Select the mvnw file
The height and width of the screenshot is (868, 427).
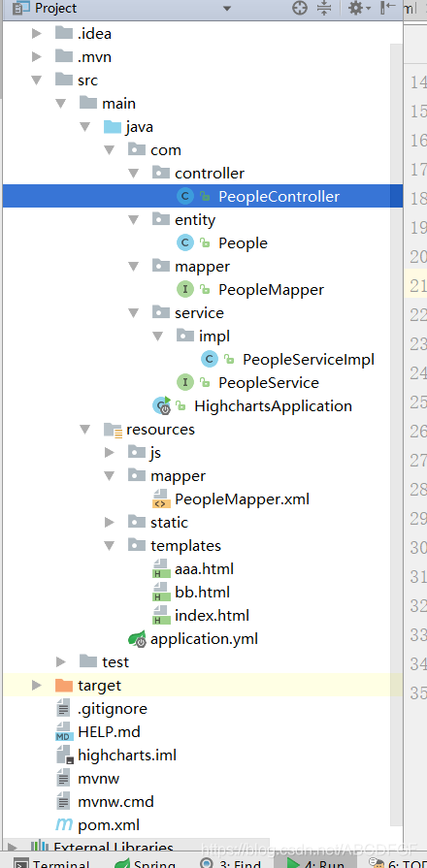coord(99,779)
